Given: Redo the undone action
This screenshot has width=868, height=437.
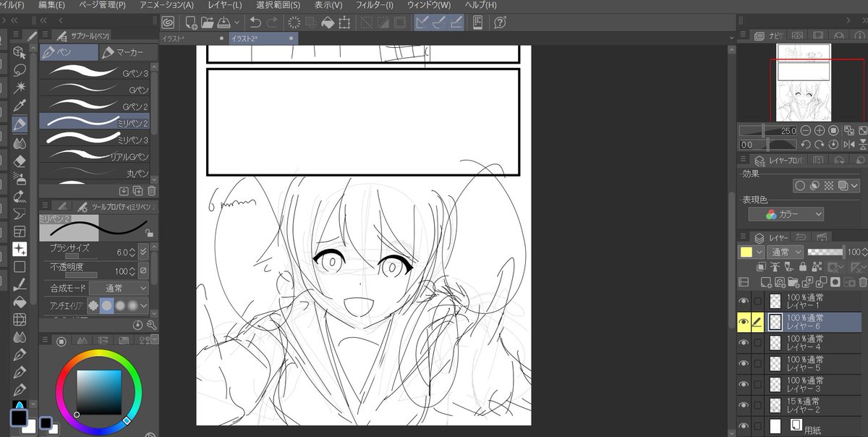Looking at the screenshot, I should point(272,22).
